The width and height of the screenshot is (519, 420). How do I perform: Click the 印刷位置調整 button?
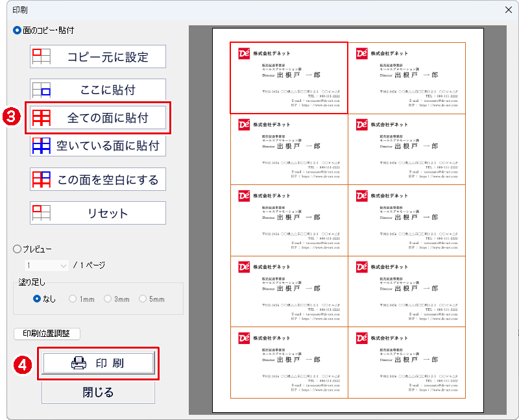click(47, 334)
